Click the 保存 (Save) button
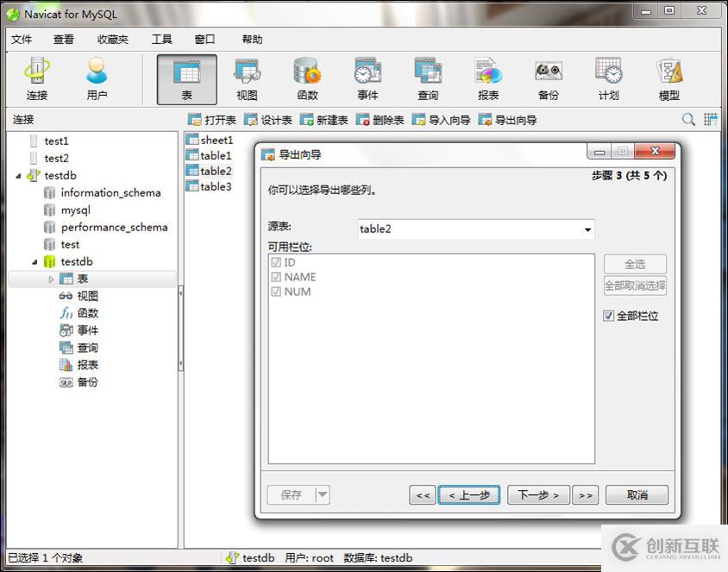Image resolution: width=728 pixels, height=572 pixels. [x=292, y=495]
